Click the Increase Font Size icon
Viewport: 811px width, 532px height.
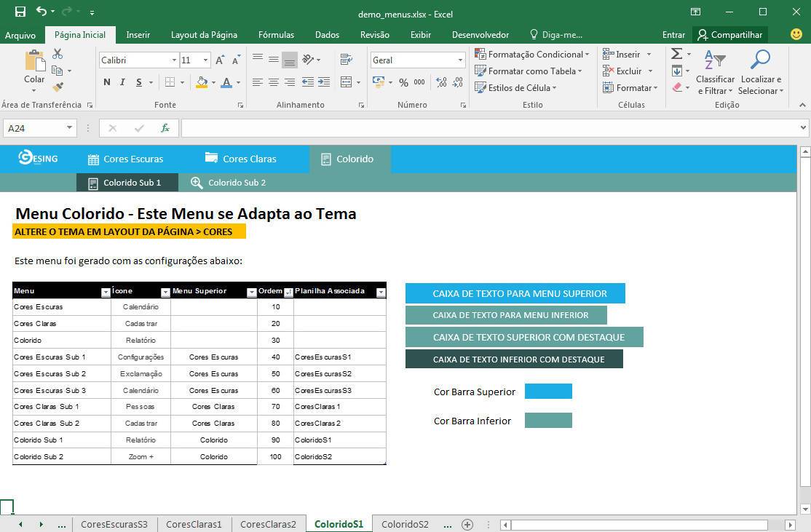coord(221,60)
